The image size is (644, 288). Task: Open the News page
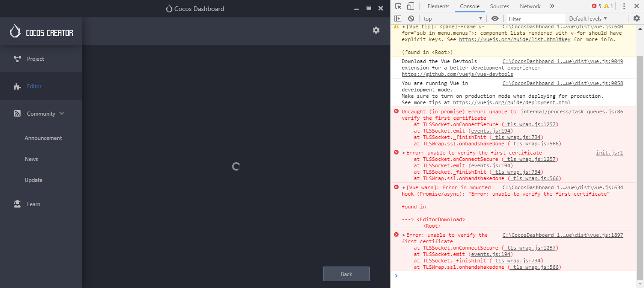pyautogui.click(x=31, y=159)
